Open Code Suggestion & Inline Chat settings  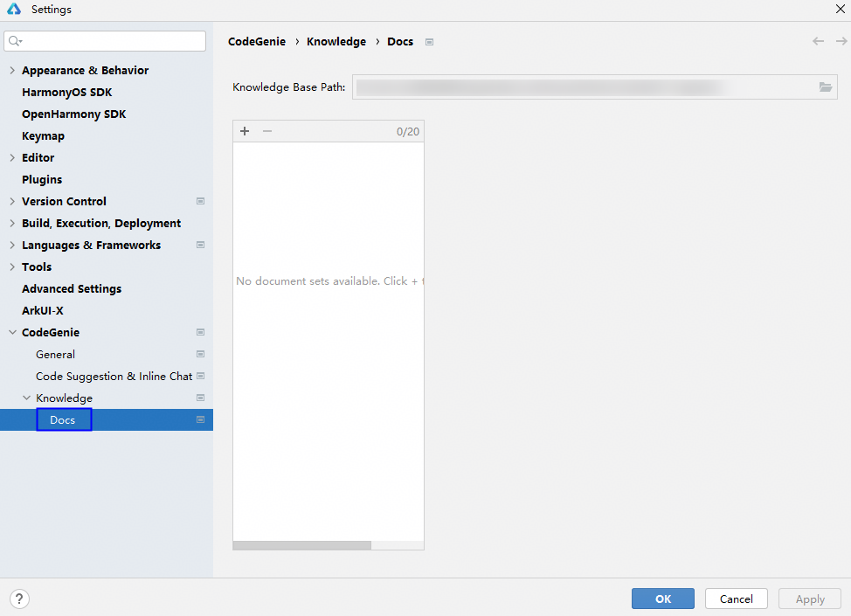pos(114,377)
